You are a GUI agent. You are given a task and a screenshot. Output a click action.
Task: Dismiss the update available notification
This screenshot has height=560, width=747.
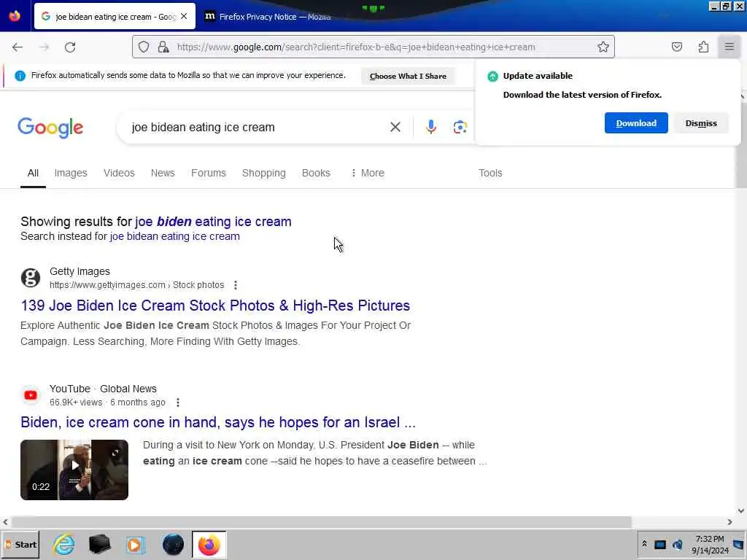click(701, 122)
